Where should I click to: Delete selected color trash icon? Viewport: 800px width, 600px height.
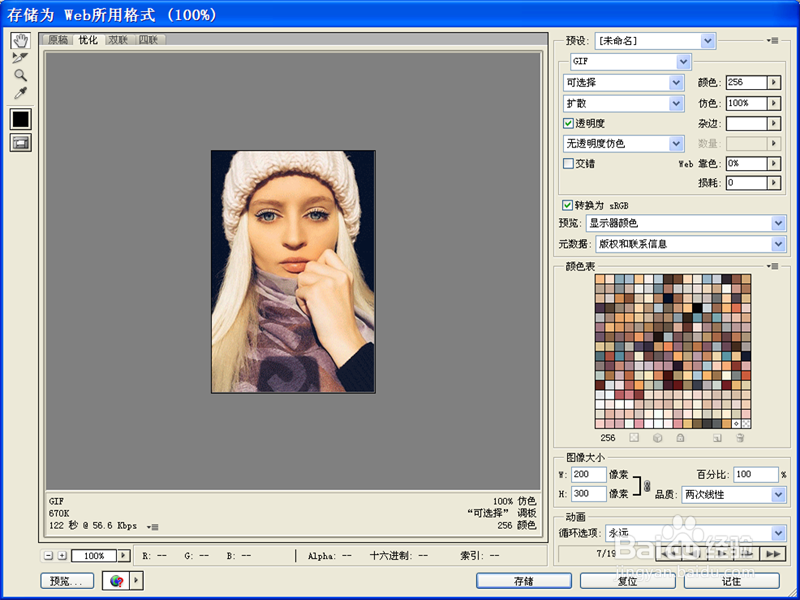[740, 438]
